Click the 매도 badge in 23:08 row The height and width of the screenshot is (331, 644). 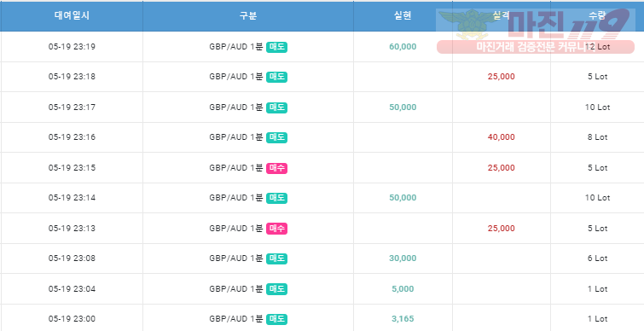point(276,258)
